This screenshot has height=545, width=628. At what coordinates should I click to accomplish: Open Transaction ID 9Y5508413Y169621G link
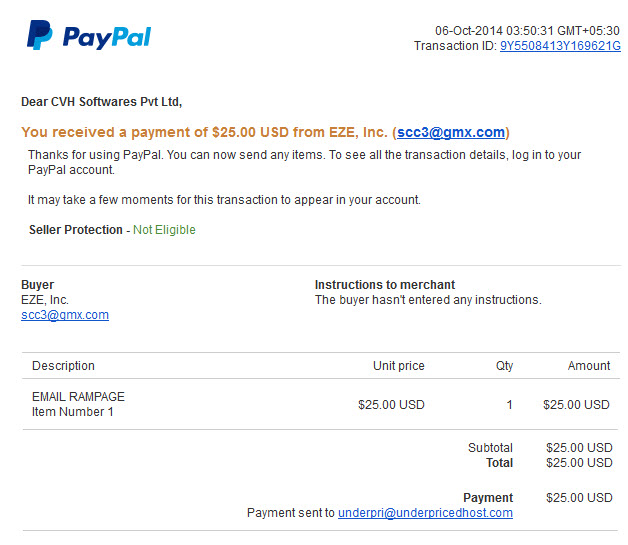(x=560, y=46)
